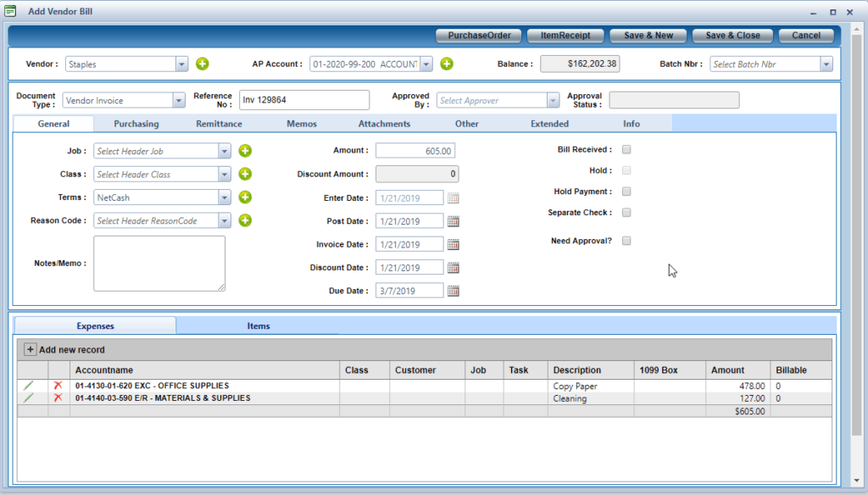Click green plus icon next to Job
This screenshot has height=495, width=868.
coord(245,151)
